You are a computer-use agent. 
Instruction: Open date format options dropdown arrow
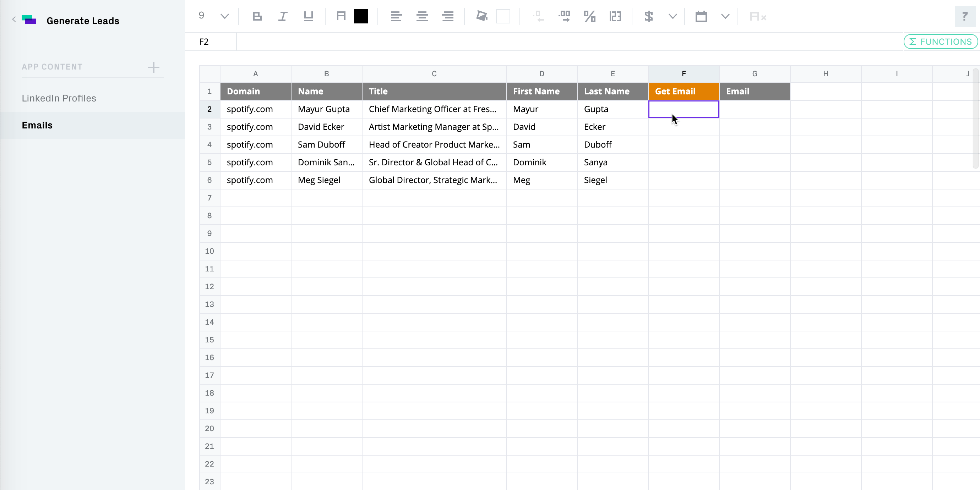(x=725, y=16)
